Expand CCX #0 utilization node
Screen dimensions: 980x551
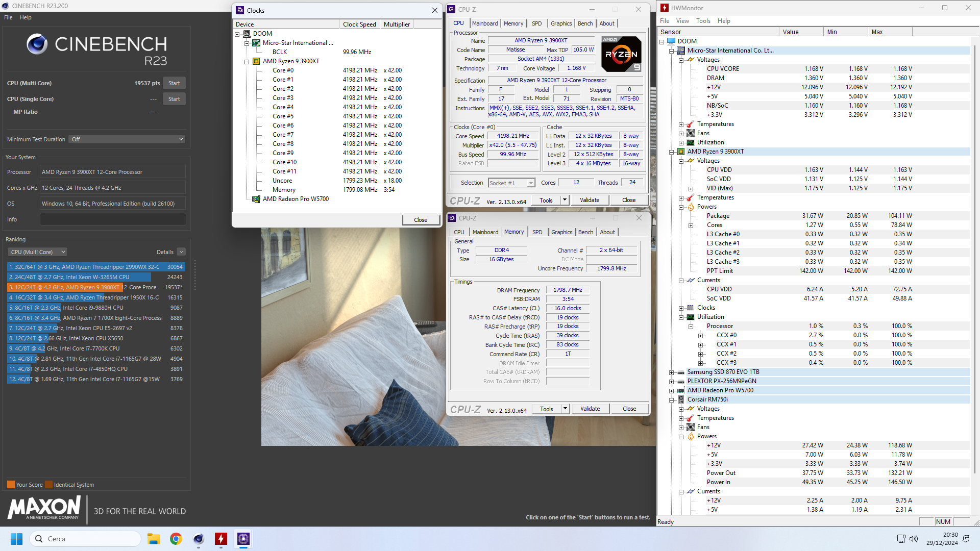(x=700, y=336)
